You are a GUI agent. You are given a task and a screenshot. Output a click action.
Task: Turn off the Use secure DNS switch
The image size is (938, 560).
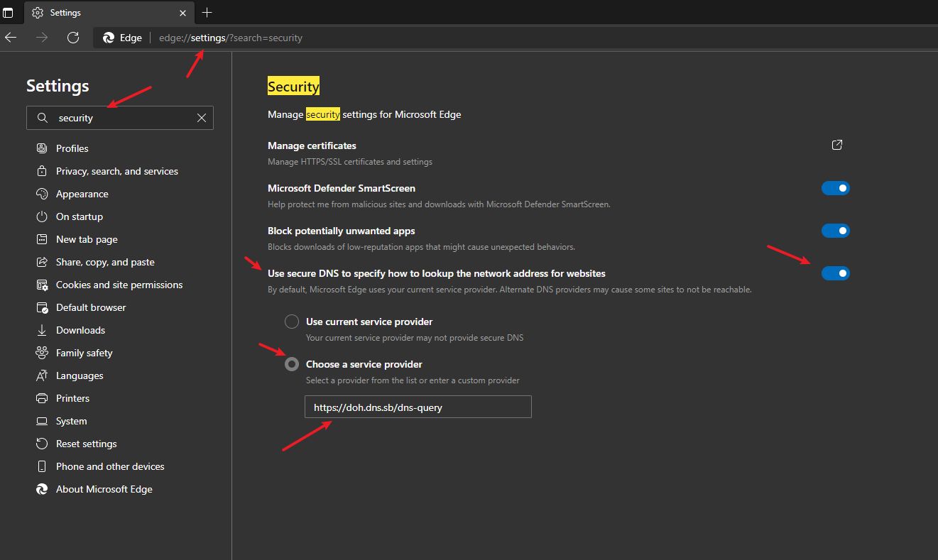pyautogui.click(x=836, y=273)
